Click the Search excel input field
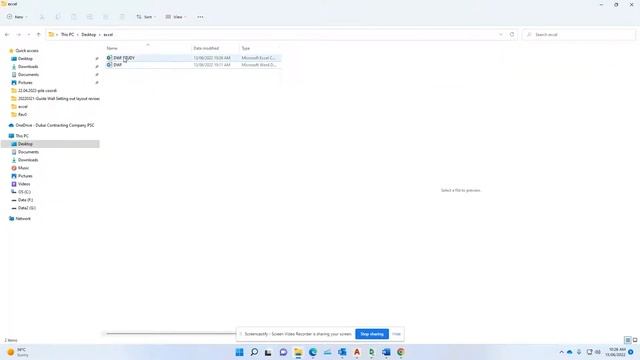 point(579,35)
